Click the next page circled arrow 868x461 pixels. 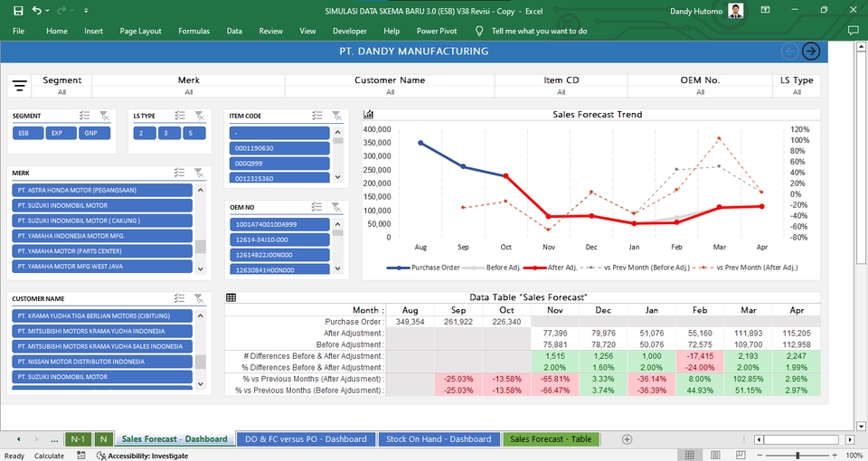click(x=810, y=51)
